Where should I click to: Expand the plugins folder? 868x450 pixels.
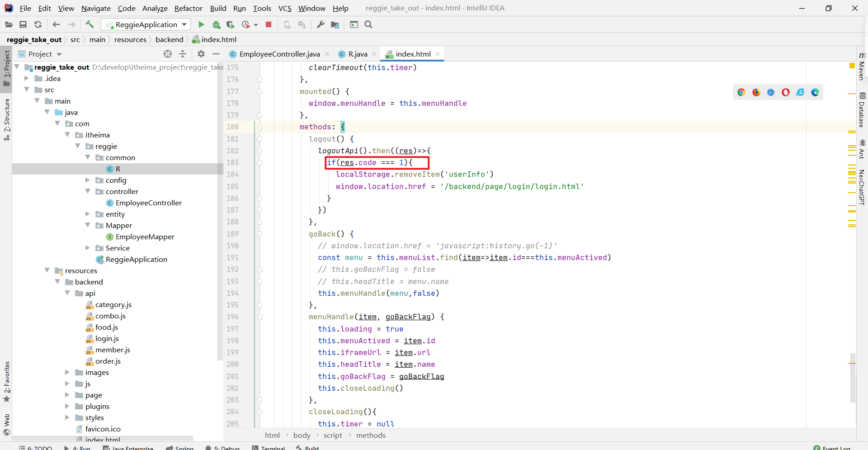click(67, 406)
